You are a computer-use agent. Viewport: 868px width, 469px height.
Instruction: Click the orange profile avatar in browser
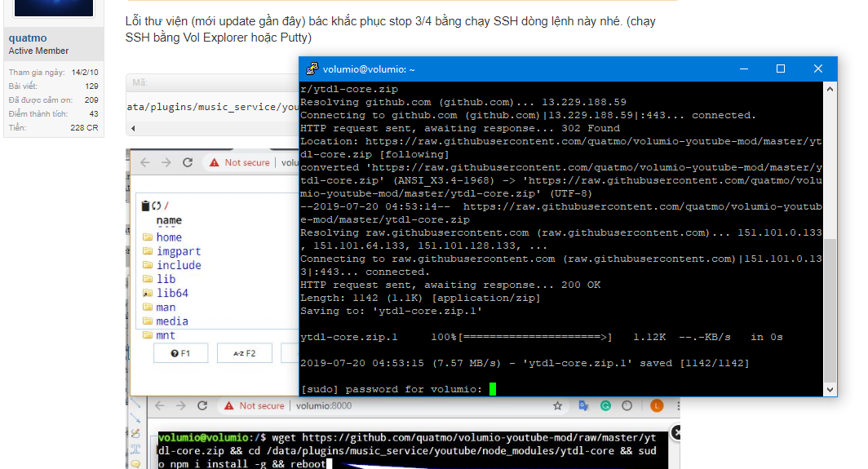pos(657,406)
